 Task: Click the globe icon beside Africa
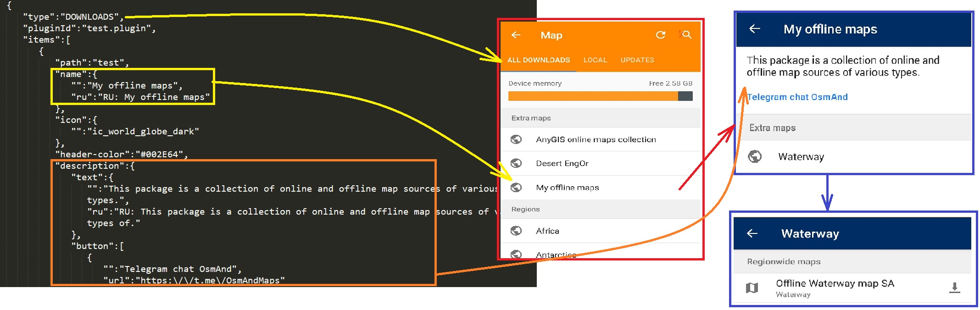pos(516,231)
